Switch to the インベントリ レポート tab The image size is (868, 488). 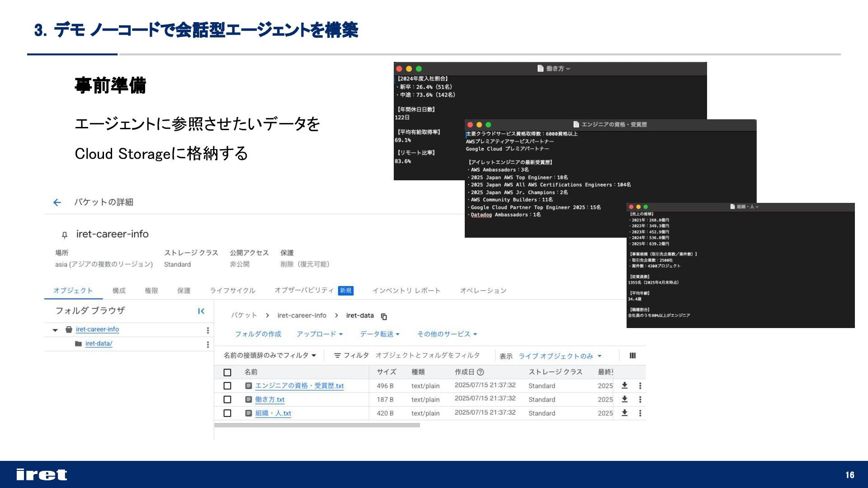pos(406,291)
